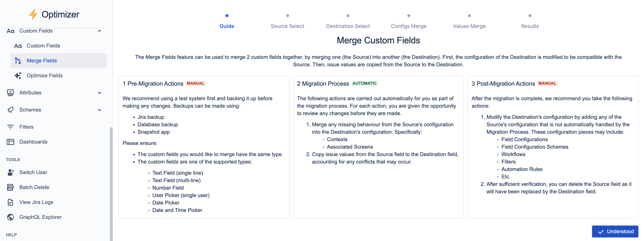Click the Optimize Fields sparkle icon

click(x=18, y=75)
